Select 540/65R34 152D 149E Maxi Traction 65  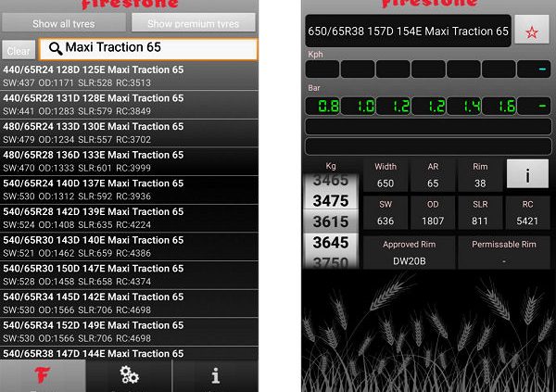tap(129, 332)
